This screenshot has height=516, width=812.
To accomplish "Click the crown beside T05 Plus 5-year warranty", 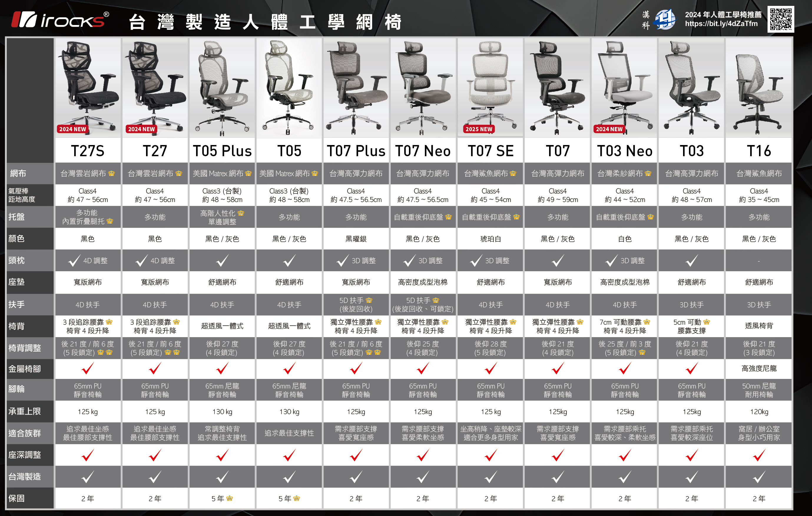I will click(230, 498).
